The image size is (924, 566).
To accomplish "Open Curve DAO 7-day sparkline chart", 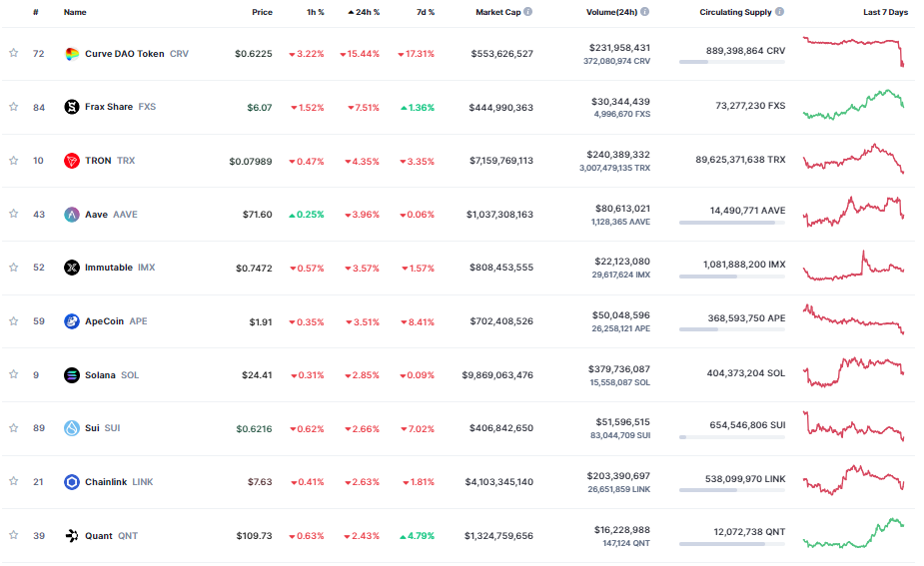I will [x=853, y=51].
